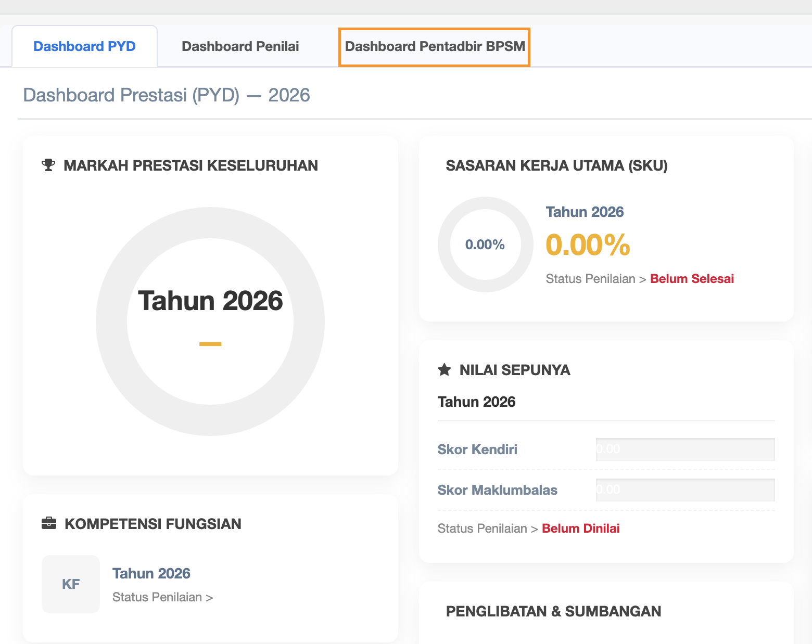Click the Belum Dinilai status link
812x644 pixels.
[x=580, y=528]
